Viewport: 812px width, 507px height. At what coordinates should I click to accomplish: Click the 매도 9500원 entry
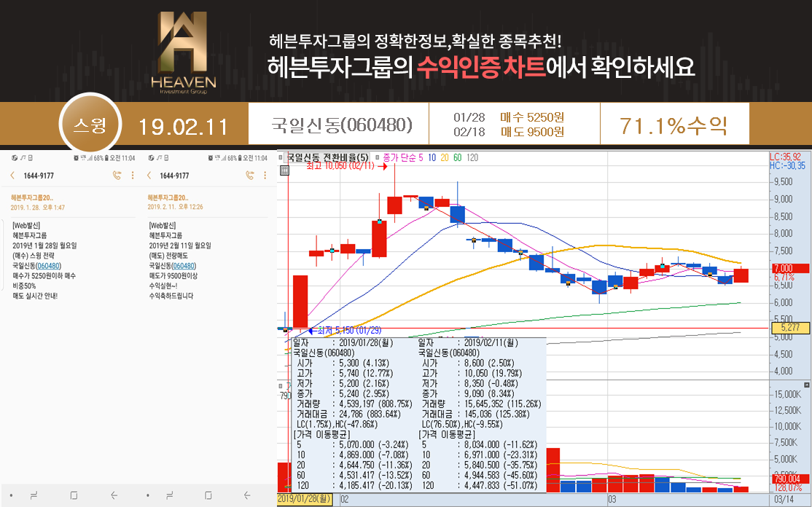pos(532,132)
